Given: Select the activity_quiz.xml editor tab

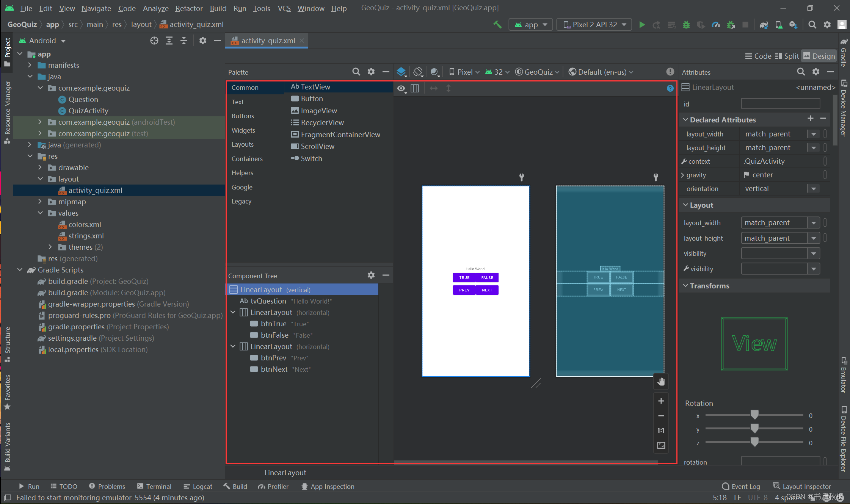Looking at the screenshot, I should 267,41.
